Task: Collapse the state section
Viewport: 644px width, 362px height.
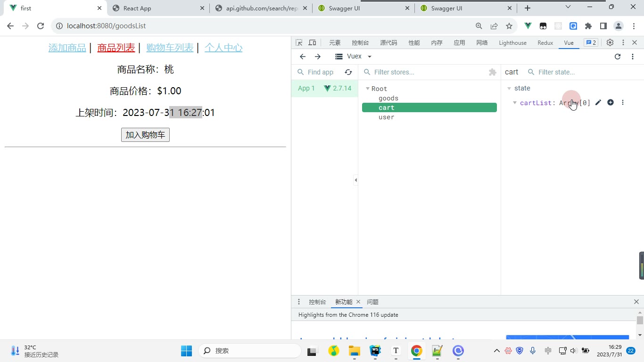Action: tap(509, 88)
